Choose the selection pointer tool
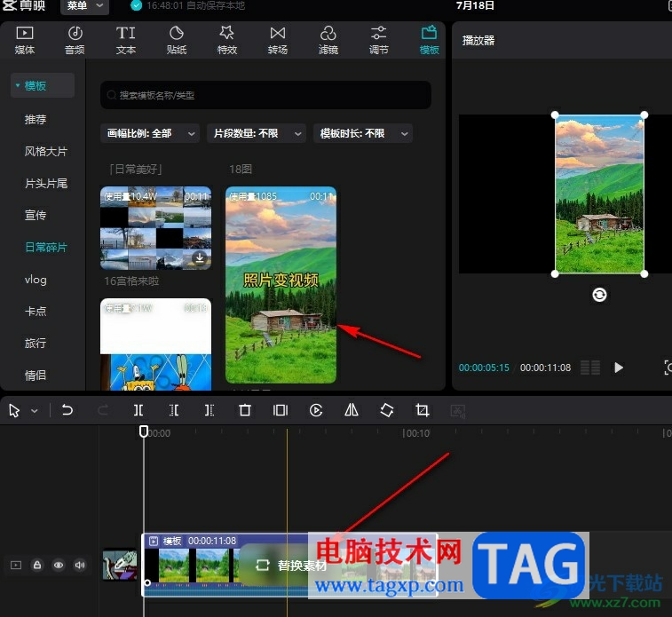Viewport: 672px width, 617px height. pos(14,410)
